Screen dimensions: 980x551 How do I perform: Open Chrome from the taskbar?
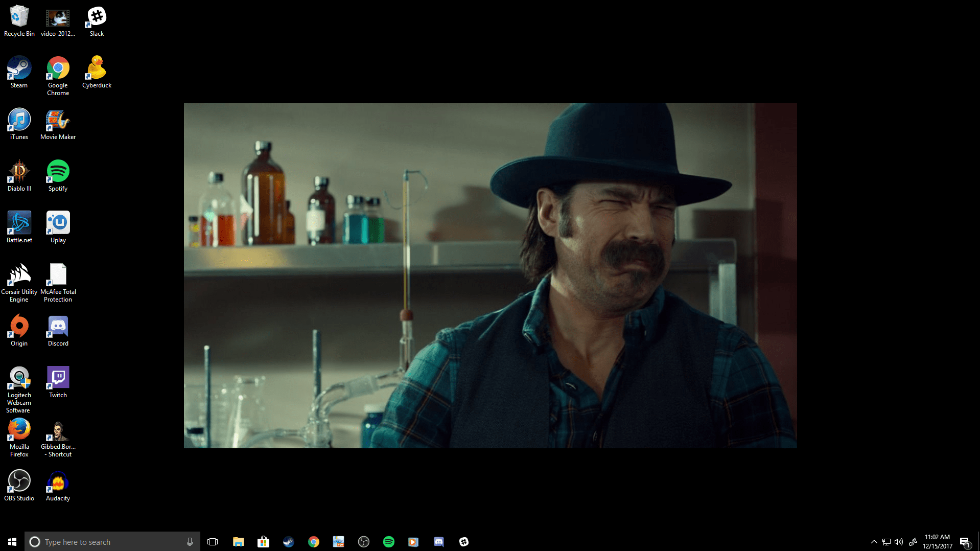coord(313,542)
